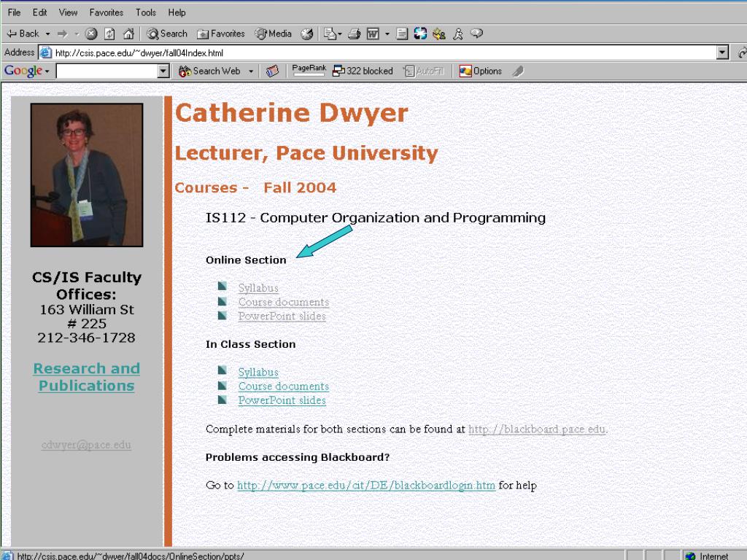Go back using the Back button
747x560 pixels.
[23, 34]
